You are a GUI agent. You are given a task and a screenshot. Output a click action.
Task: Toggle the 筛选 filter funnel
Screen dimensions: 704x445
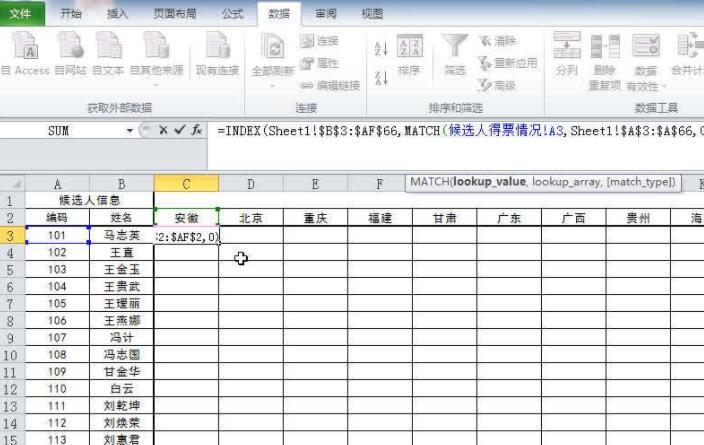pyautogui.click(x=454, y=55)
